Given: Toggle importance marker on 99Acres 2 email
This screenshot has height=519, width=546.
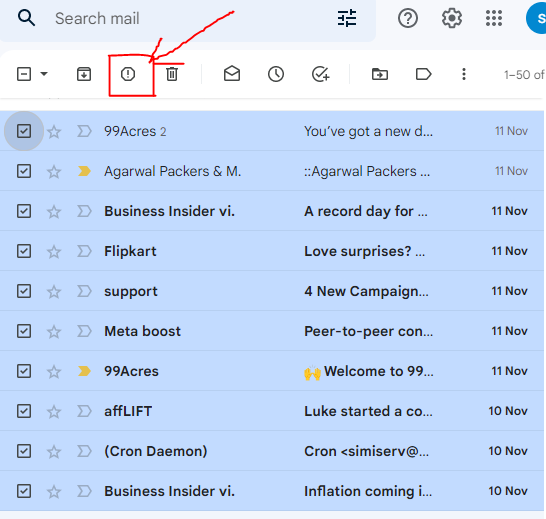Looking at the screenshot, I should click(x=84, y=131).
